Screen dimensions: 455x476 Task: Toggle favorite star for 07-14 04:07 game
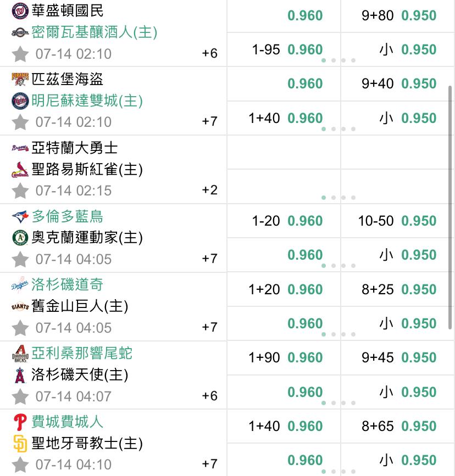[20, 396]
